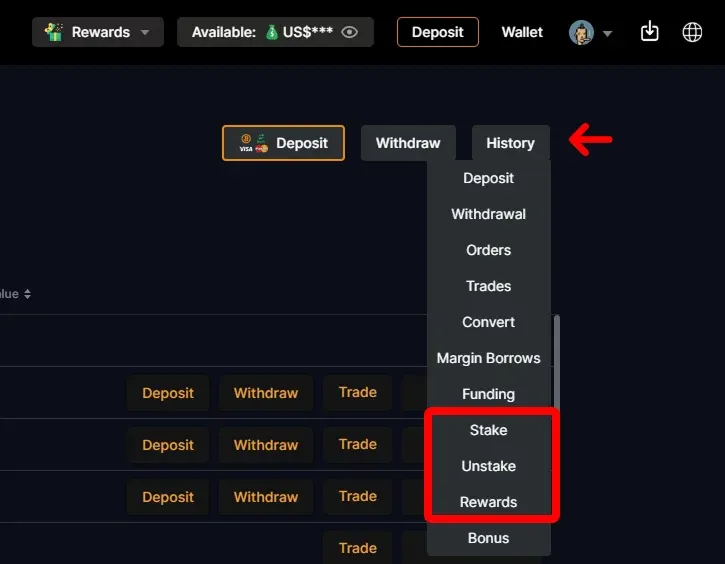Select Deposit in History menu
The width and height of the screenshot is (725, 564).
pyautogui.click(x=488, y=178)
